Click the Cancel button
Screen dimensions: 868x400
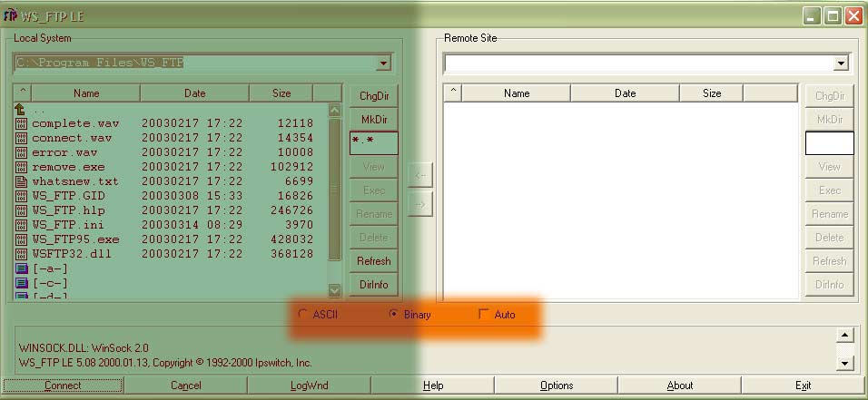point(186,385)
